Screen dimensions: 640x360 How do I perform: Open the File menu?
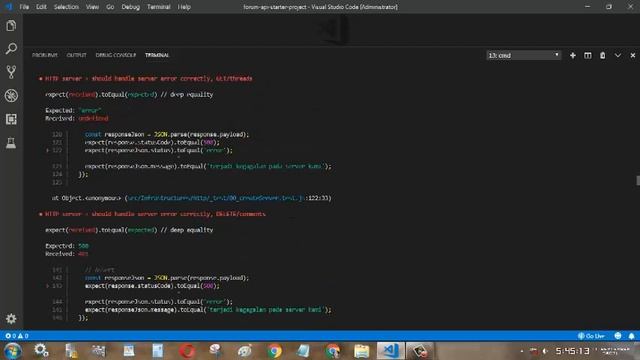24,7
